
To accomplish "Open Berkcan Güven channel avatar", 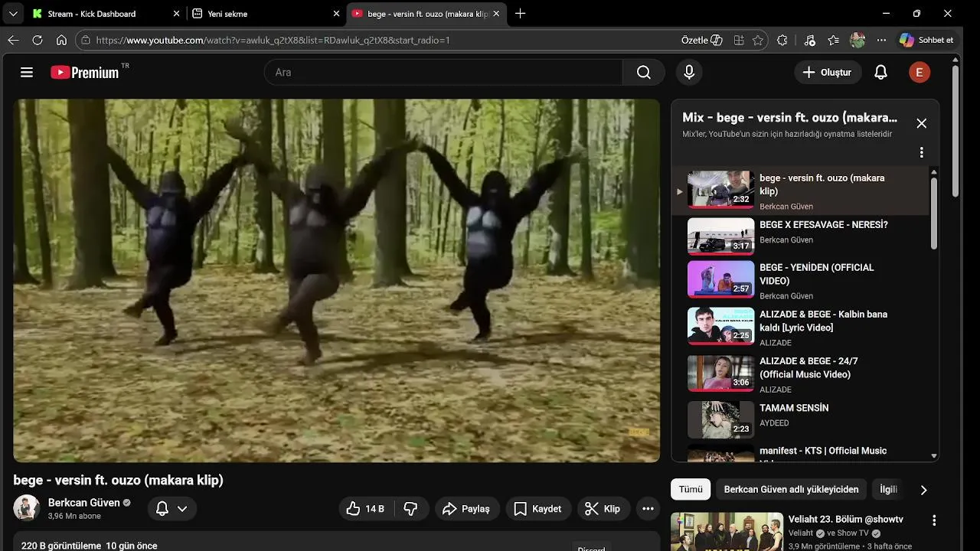I will click(x=27, y=508).
